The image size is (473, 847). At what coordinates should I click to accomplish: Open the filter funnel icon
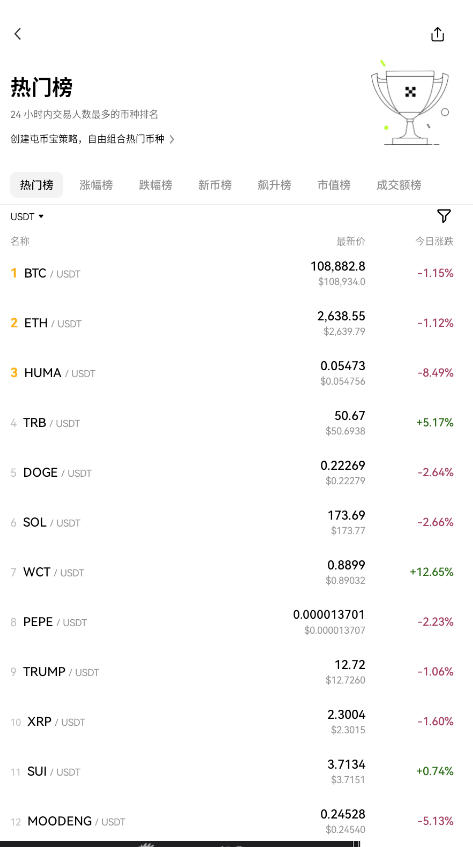[443, 216]
